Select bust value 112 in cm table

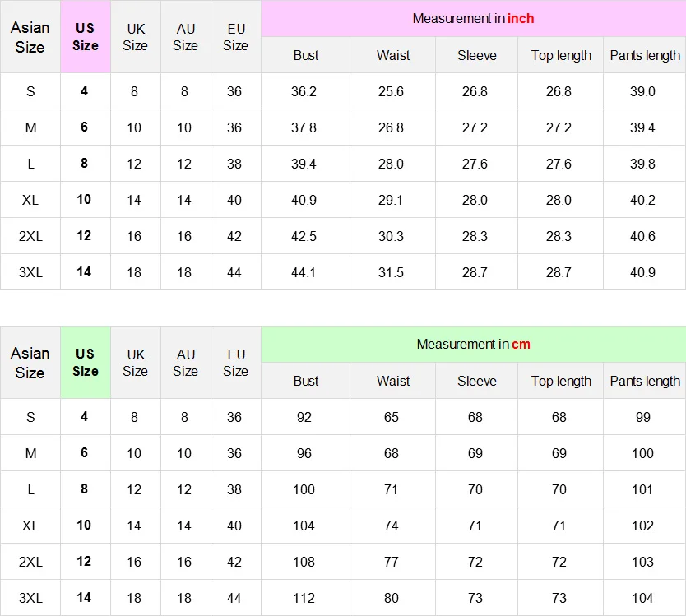(304, 598)
